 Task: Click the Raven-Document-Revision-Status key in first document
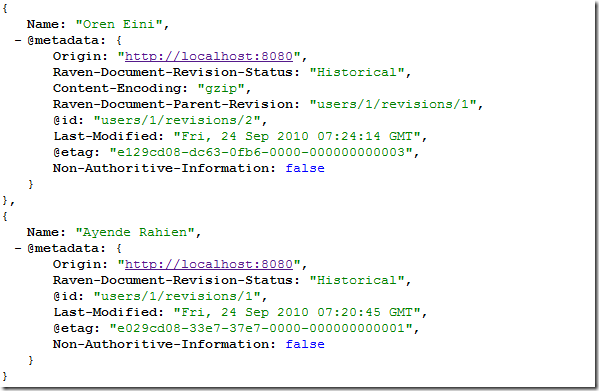[x=176, y=72]
